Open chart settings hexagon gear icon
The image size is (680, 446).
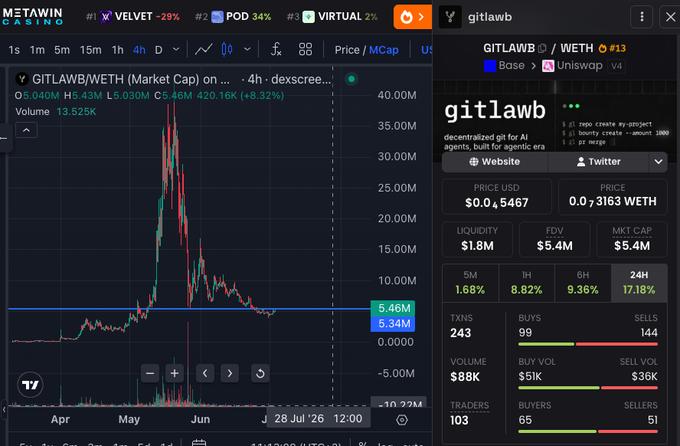pos(402,420)
